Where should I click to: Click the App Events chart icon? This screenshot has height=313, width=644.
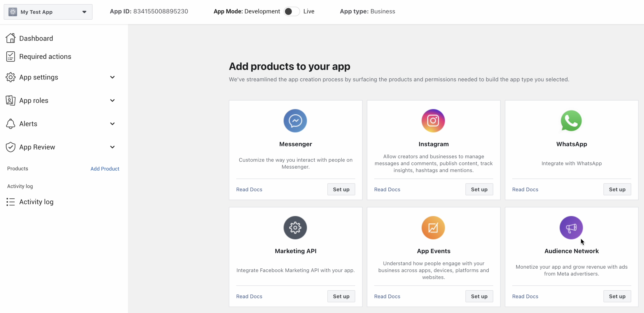click(433, 227)
